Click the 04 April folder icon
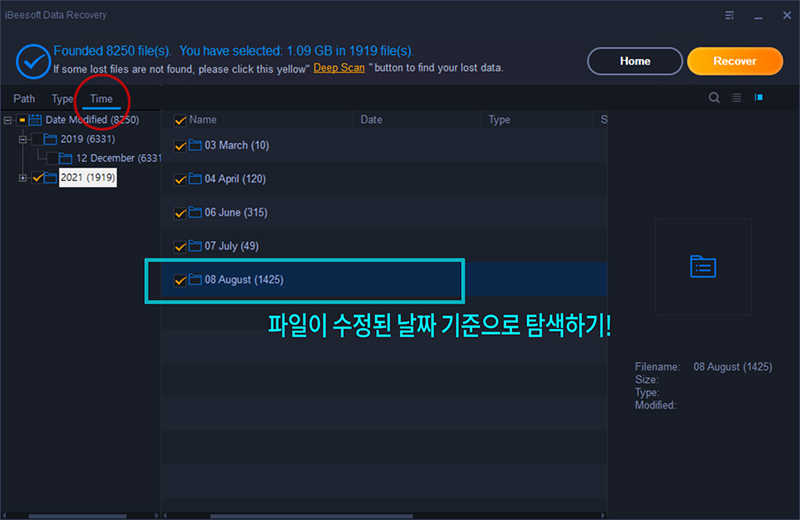This screenshot has width=800, height=520. pos(195,179)
